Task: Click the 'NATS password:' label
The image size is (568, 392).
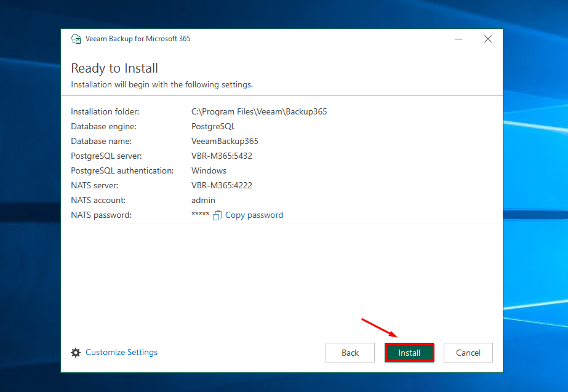Action: click(102, 215)
